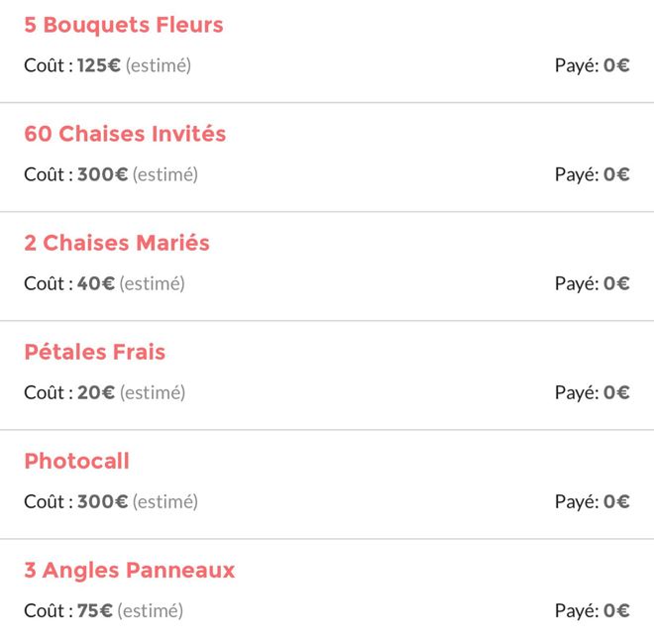The width and height of the screenshot is (654, 644).
Task: Click the (estimé) label next to 125€
Action: (159, 65)
